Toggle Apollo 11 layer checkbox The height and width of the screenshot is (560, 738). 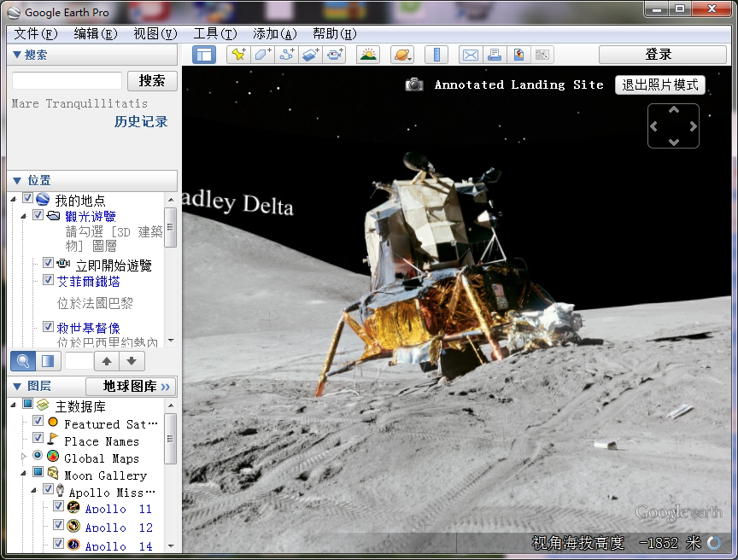click(x=58, y=506)
